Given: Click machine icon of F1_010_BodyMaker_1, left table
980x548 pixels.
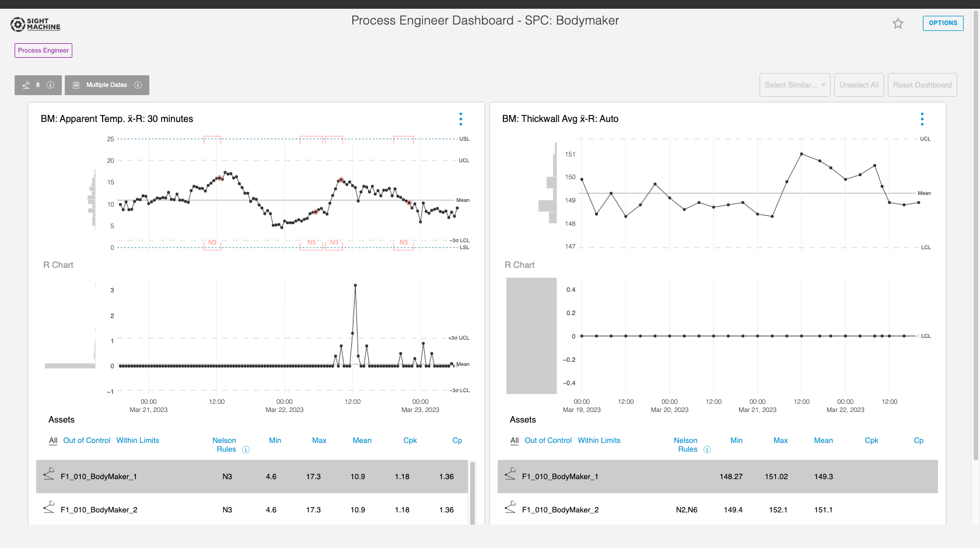Looking at the screenshot, I should click(x=49, y=474).
